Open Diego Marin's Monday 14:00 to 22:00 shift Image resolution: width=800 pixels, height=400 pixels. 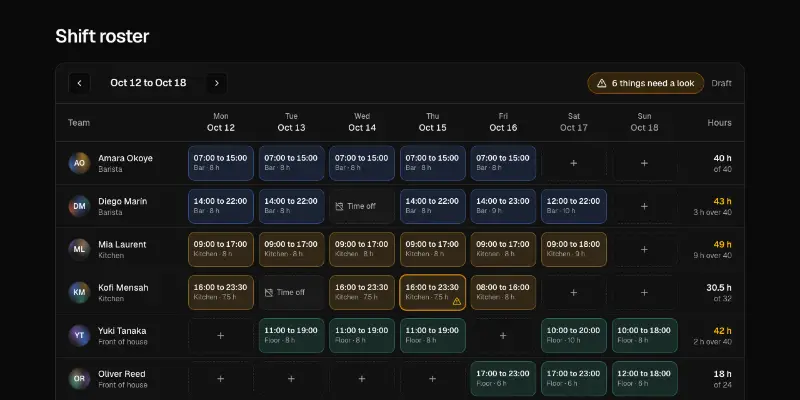220,206
